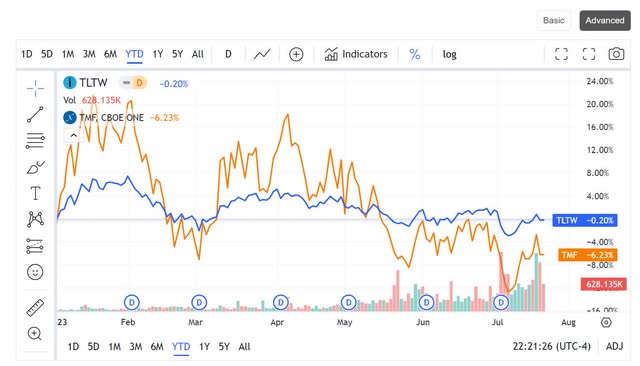Switch to Advanced chart view
The width and height of the screenshot is (640, 366).
click(605, 20)
